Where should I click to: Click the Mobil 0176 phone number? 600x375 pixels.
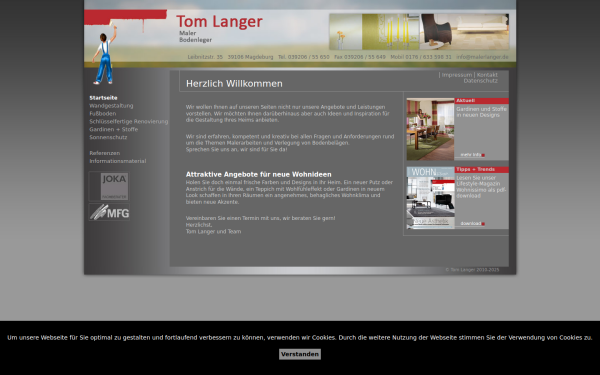421,57
